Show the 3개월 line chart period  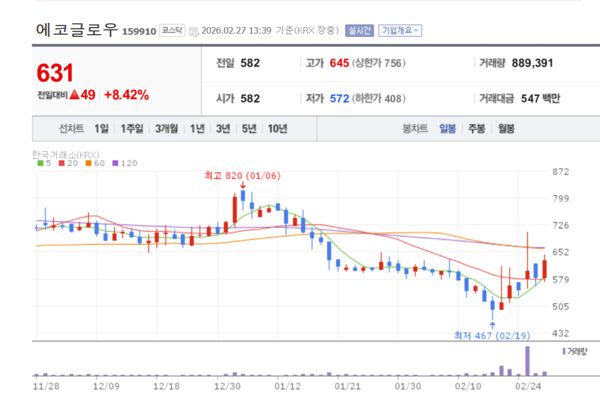165,129
